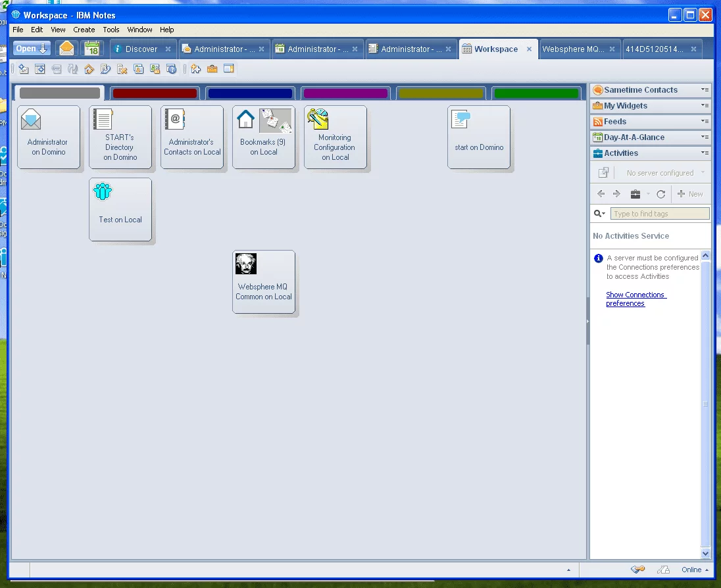This screenshot has width=721, height=588.
Task: Expand the Sametime Contacts panel menu
Action: coord(705,90)
